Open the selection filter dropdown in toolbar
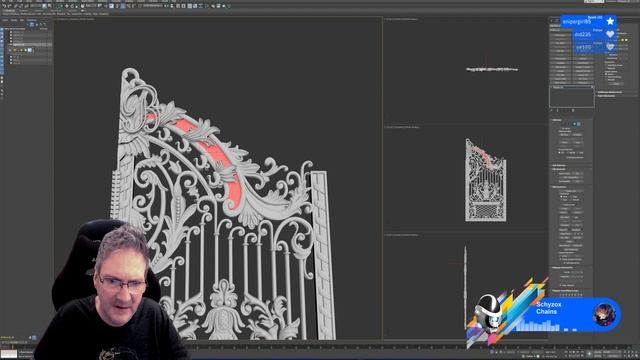 coord(35,6)
